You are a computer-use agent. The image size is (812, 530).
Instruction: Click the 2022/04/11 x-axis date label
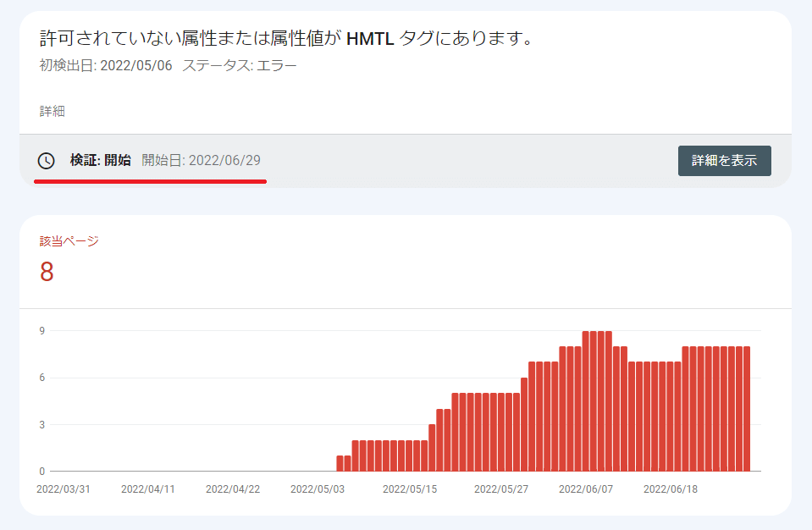click(146, 489)
